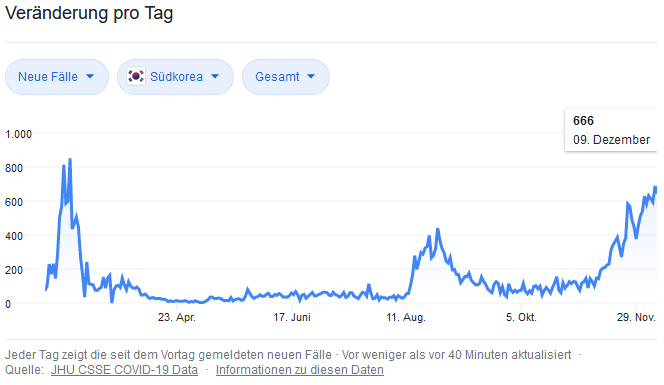Image resolution: width=664 pixels, height=385 pixels.
Task: Open the Gesamt region dropdown
Action: click(286, 77)
